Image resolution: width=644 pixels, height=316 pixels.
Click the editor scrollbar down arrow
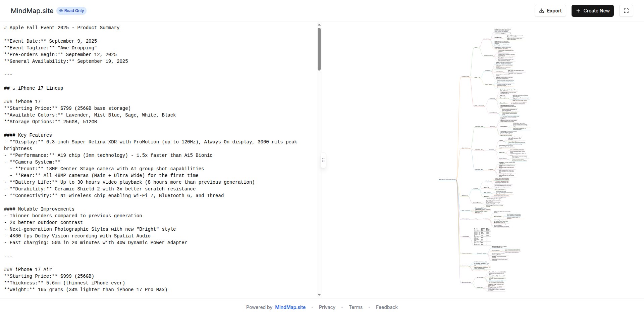coord(319,295)
